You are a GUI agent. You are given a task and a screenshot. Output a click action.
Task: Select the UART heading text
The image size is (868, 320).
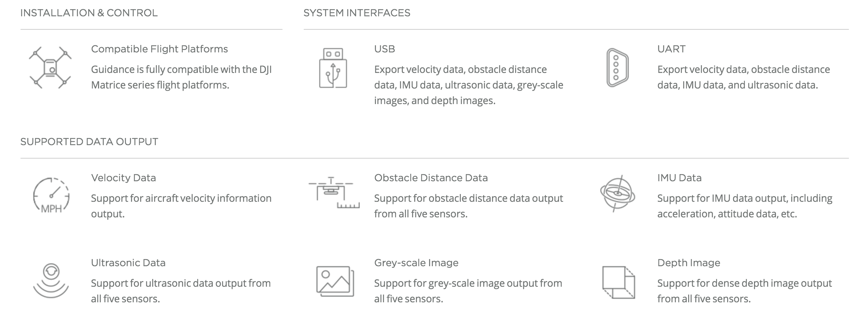tap(671, 49)
